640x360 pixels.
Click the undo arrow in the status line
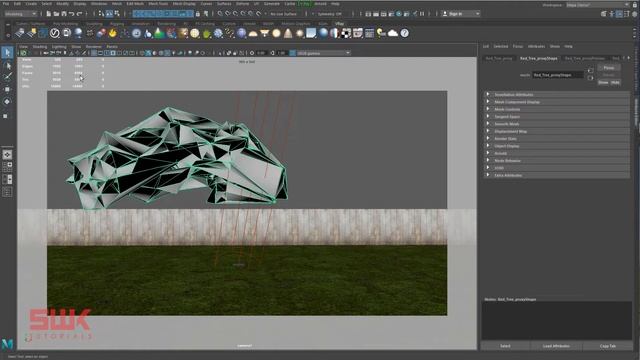click(x=71, y=14)
